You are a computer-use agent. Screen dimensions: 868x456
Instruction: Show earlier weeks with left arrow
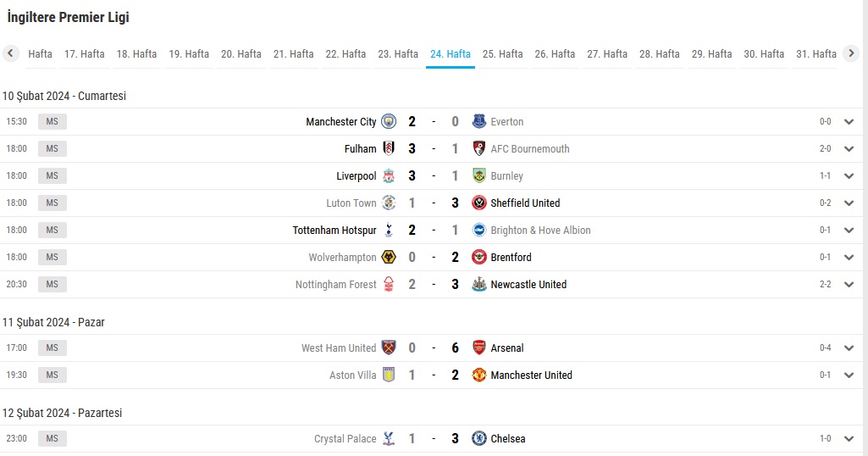click(10, 53)
